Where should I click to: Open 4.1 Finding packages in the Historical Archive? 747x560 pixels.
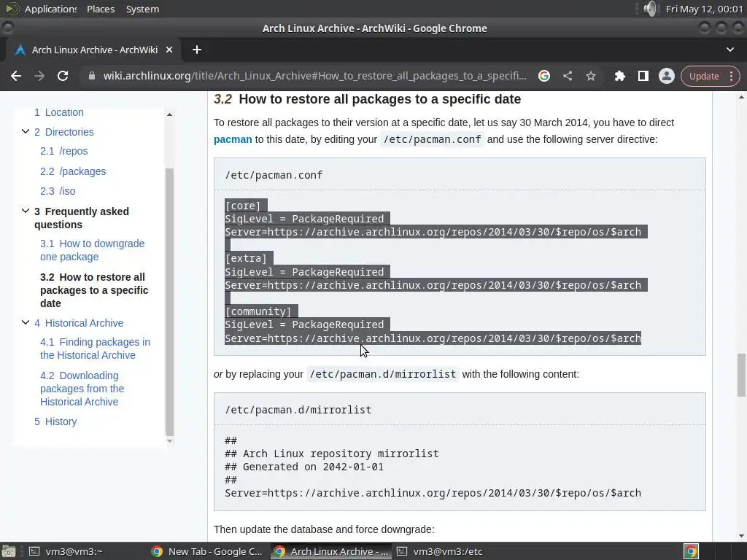(x=95, y=349)
